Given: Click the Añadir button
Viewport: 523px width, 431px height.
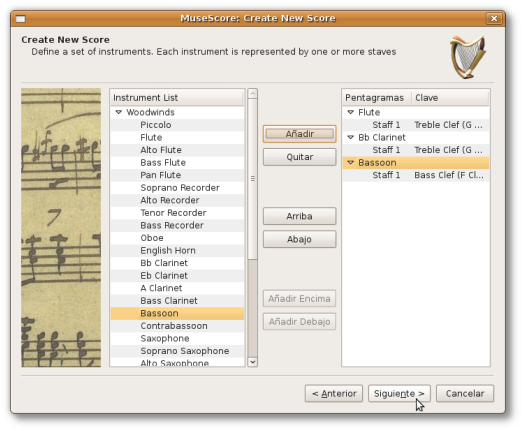Looking at the screenshot, I should [300, 134].
